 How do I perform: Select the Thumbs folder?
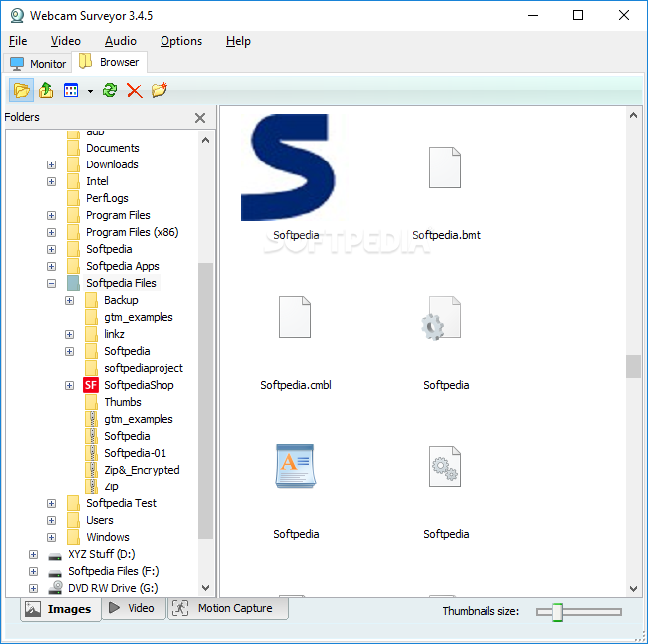point(123,402)
